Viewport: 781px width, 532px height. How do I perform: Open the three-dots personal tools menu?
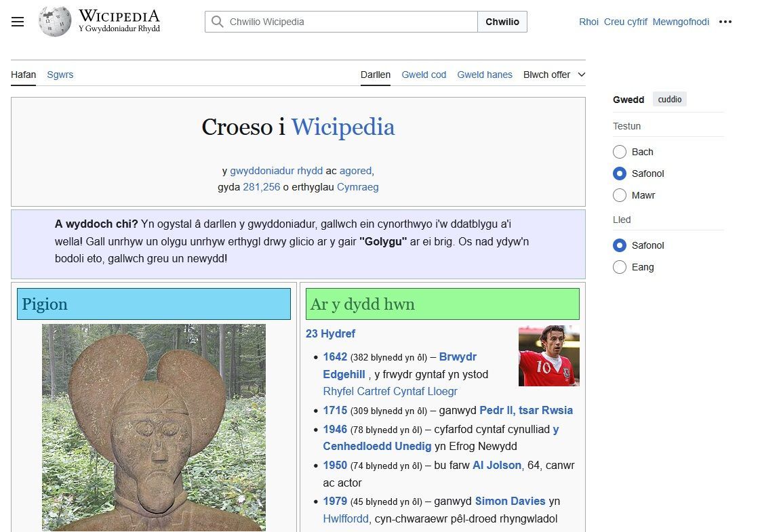pyautogui.click(x=725, y=22)
